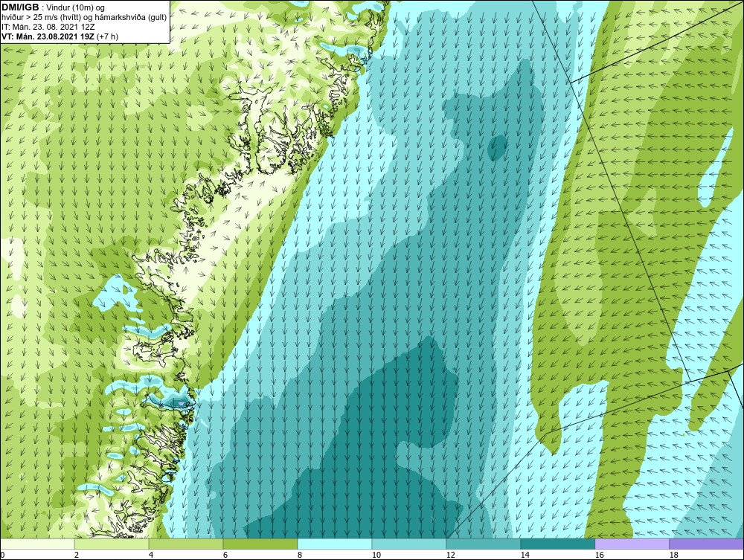Click the 12–14 m/s teal legend swatch

pyautogui.click(x=484, y=544)
